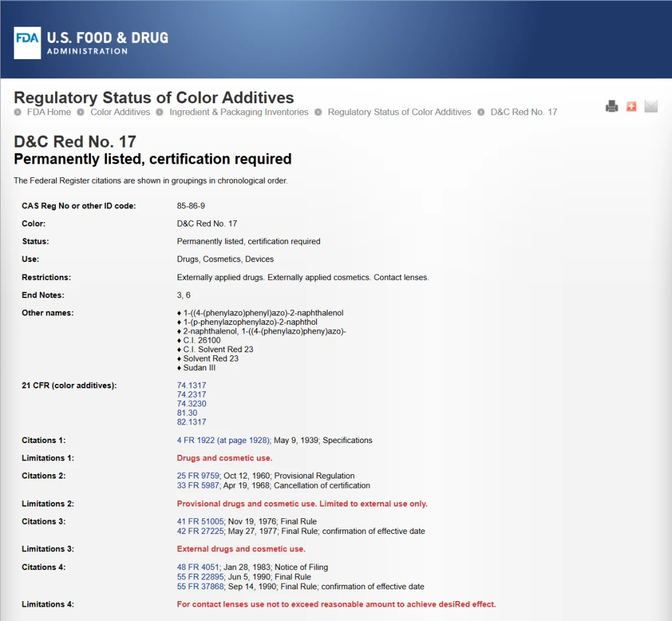This screenshot has width=672, height=621.
Task: Go to Color Additives breadcrumb
Action: pyautogui.click(x=120, y=112)
